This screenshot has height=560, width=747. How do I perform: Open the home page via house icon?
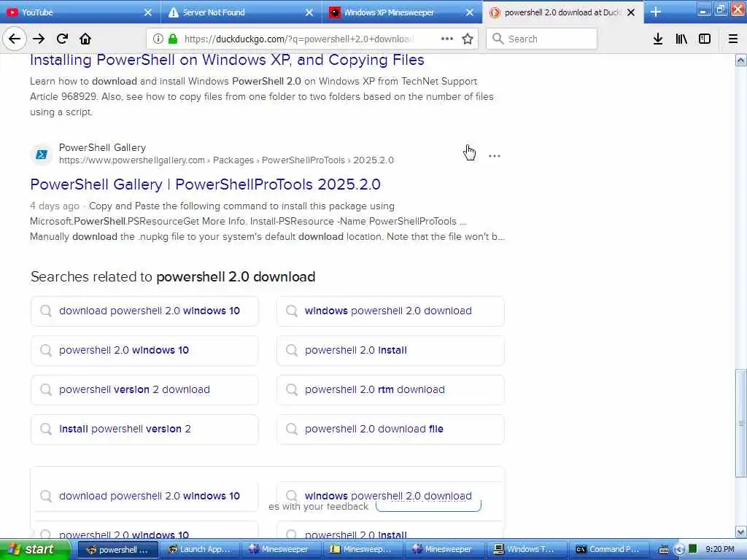click(85, 39)
